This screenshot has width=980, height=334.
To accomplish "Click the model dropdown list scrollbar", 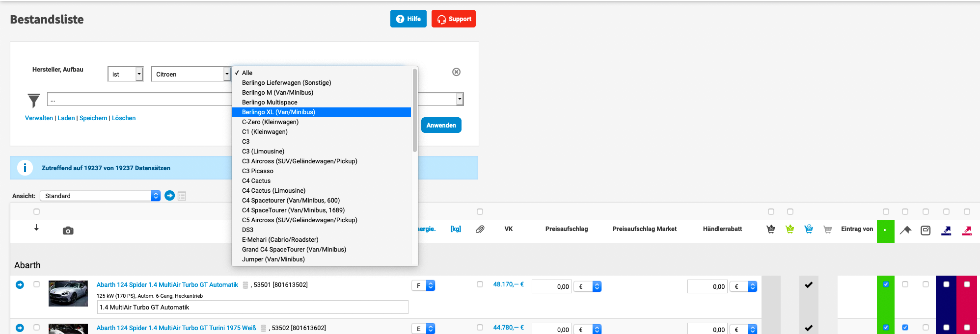I will tap(415, 110).
